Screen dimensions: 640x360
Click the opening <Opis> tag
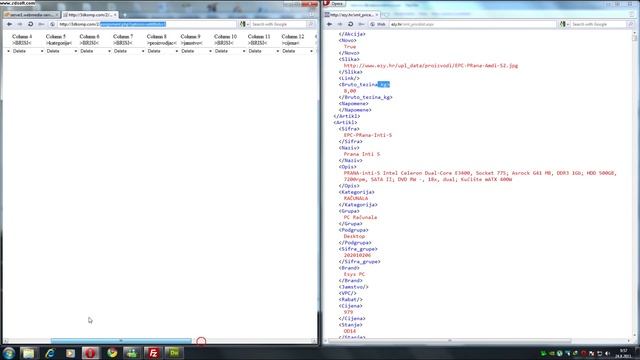(x=347, y=167)
